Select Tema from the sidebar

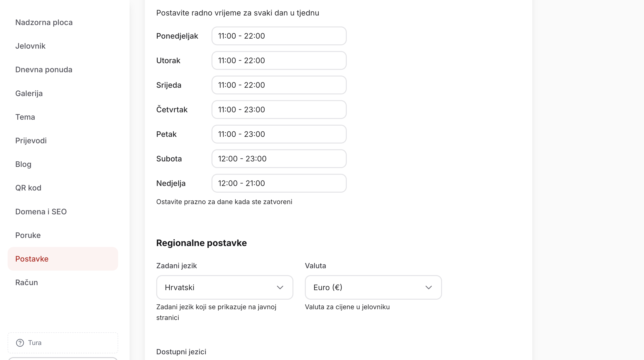(x=25, y=117)
